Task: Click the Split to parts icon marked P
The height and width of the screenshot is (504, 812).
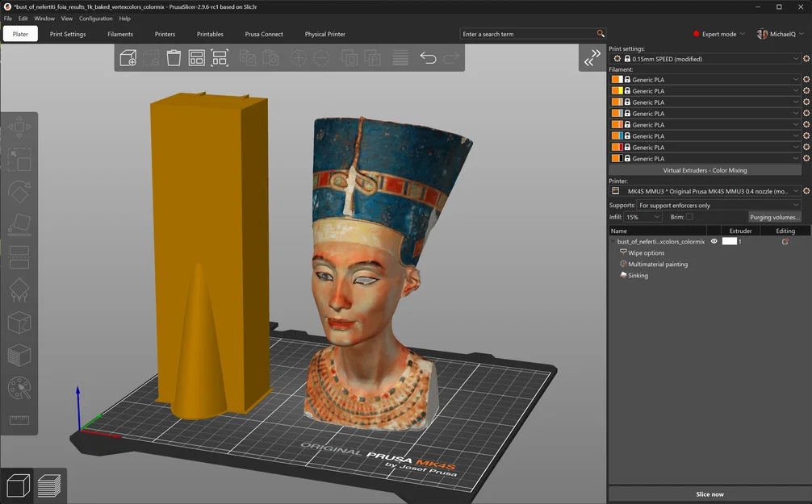Action: tap(372, 57)
